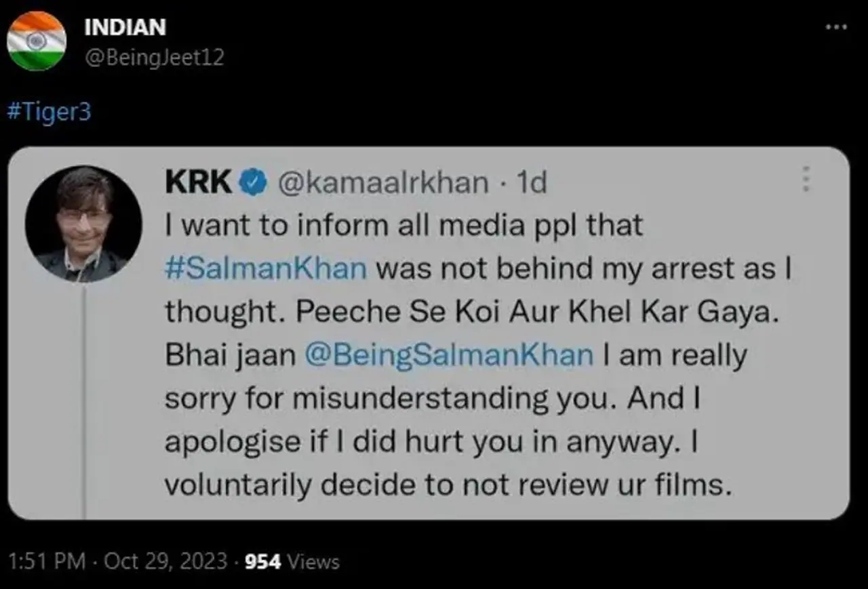868x589 pixels.
Task: Click the KRK display name
Action: pos(199,182)
